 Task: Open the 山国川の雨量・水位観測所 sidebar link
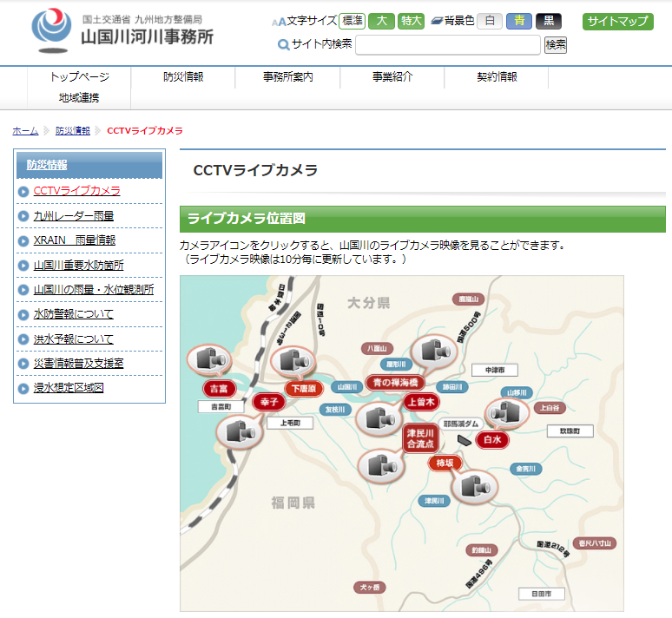point(94,290)
